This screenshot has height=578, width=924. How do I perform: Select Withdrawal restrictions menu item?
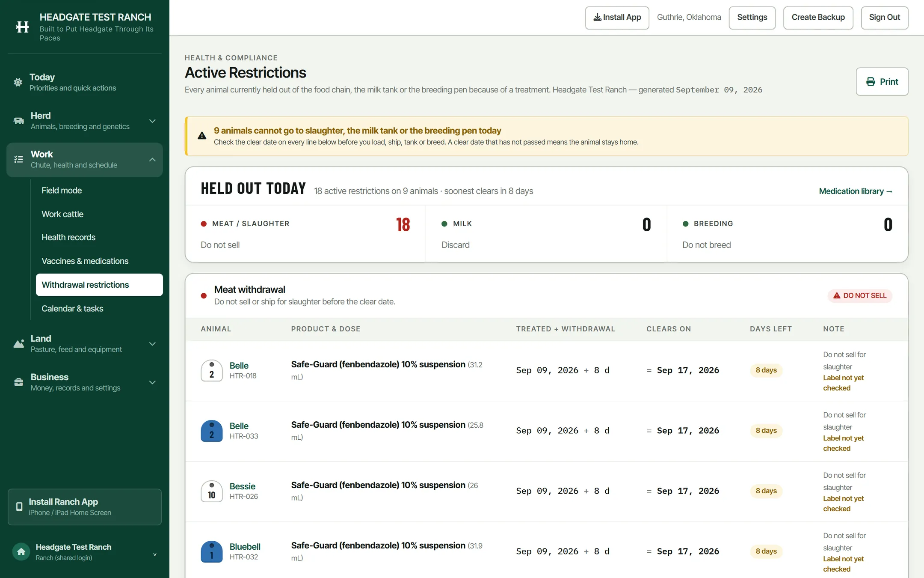[x=99, y=285]
